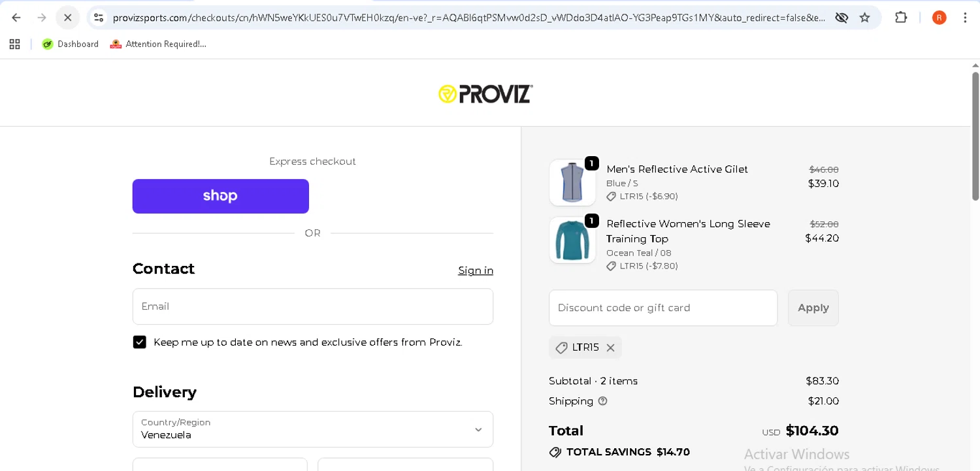The width and height of the screenshot is (980, 471).
Task: Click the Apply discount button
Action: [813, 308]
